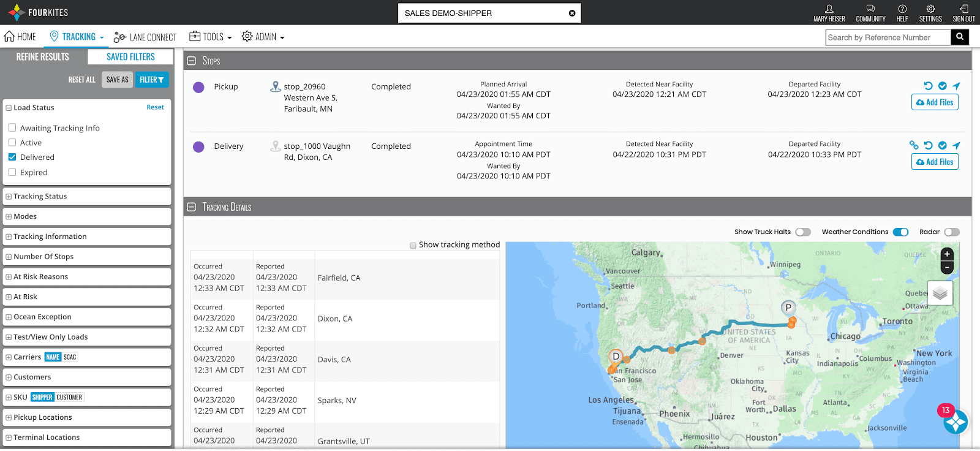The width and height of the screenshot is (980, 451).
Task: Open the Admin menu
Action: click(x=263, y=37)
